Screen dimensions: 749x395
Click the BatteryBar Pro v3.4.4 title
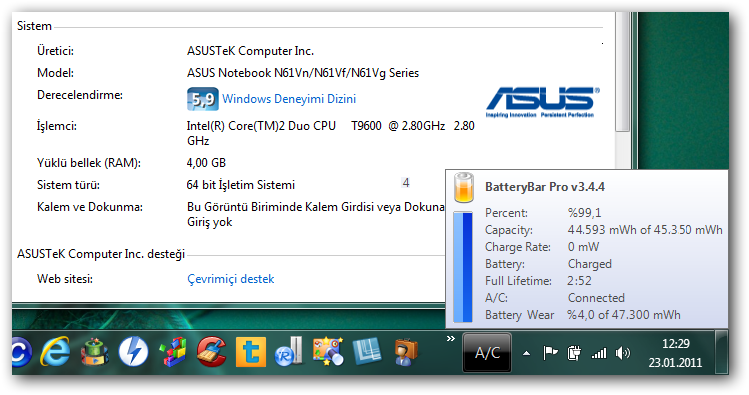coord(545,187)
